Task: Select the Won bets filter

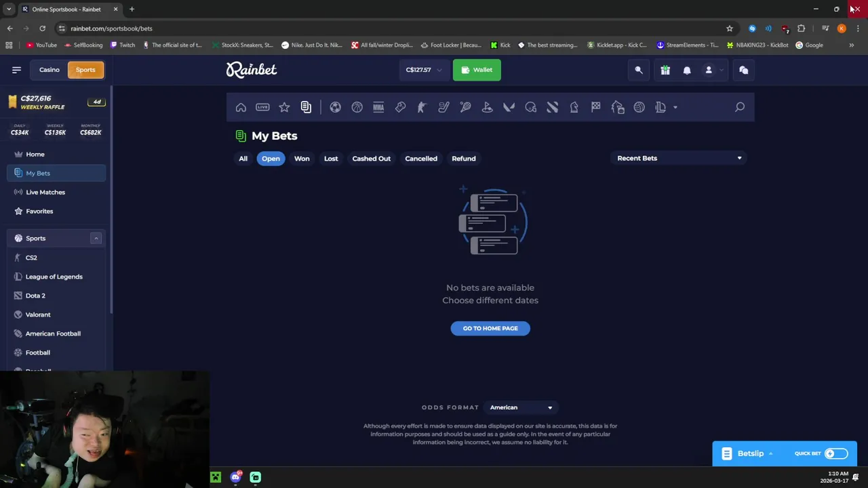Action: (302, 159)
